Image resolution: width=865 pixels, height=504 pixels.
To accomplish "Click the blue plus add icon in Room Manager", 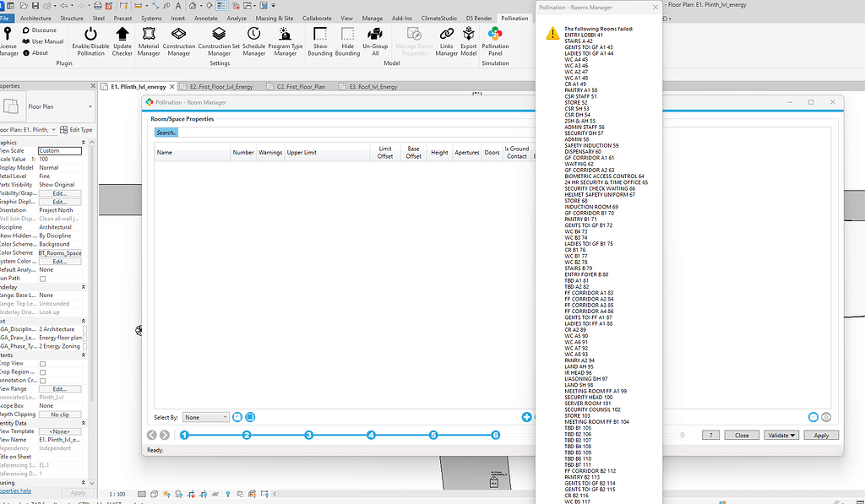I will pos(526,417).
